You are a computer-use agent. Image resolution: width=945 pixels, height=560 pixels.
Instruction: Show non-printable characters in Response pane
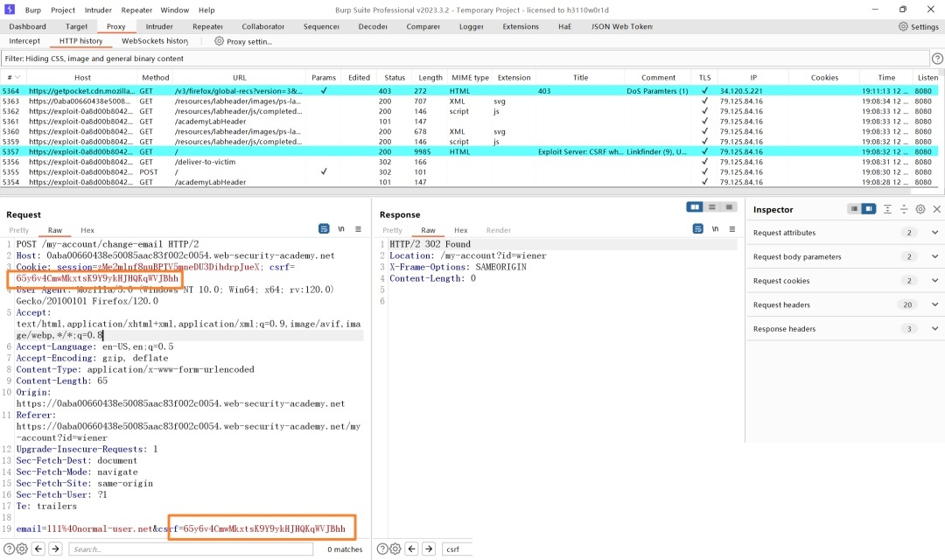715,229
